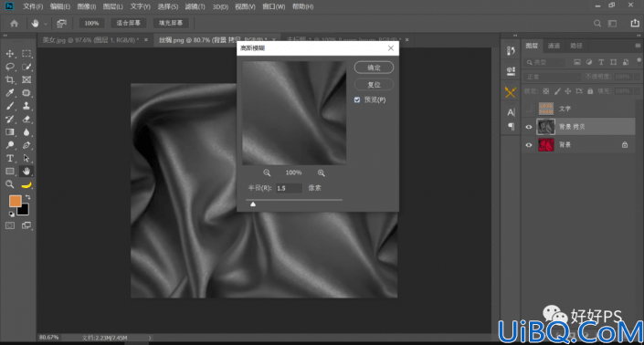Viewport: 644px width, 345px height.
Task: Select the Spot Healing tool
Action: (26, 93)
